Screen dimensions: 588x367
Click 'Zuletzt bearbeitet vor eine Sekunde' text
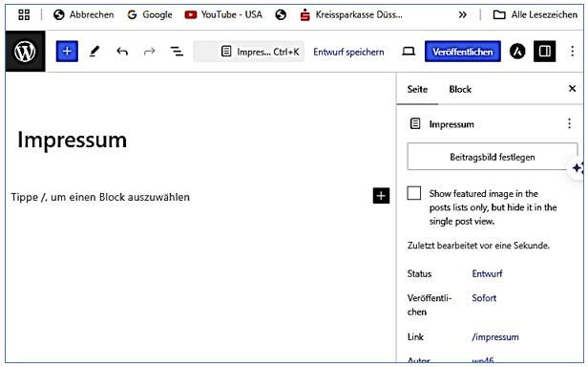point(478,246)
